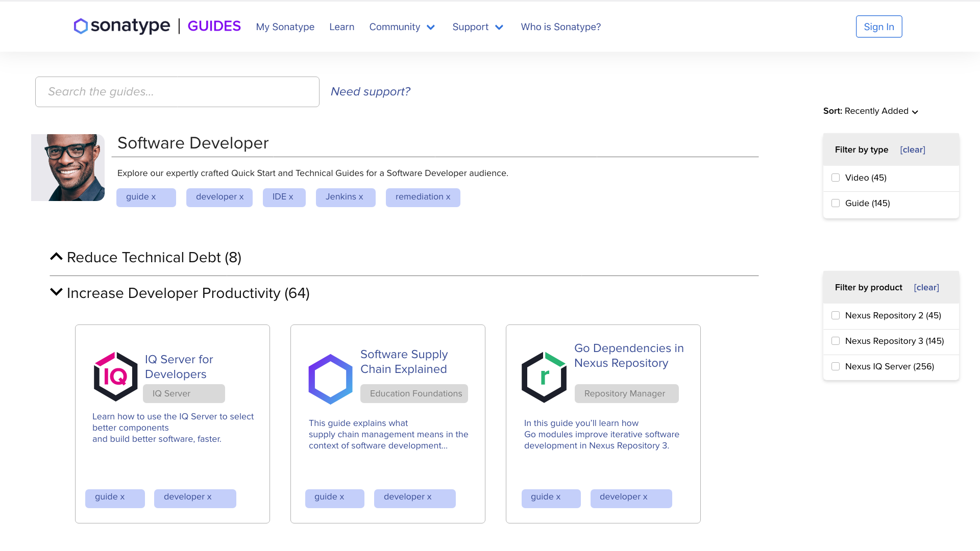The height and width of the screenshot is (551, 980).
Task: Tick the Nexus Repository 2 (45) checkbox
Action: point(836,315)
